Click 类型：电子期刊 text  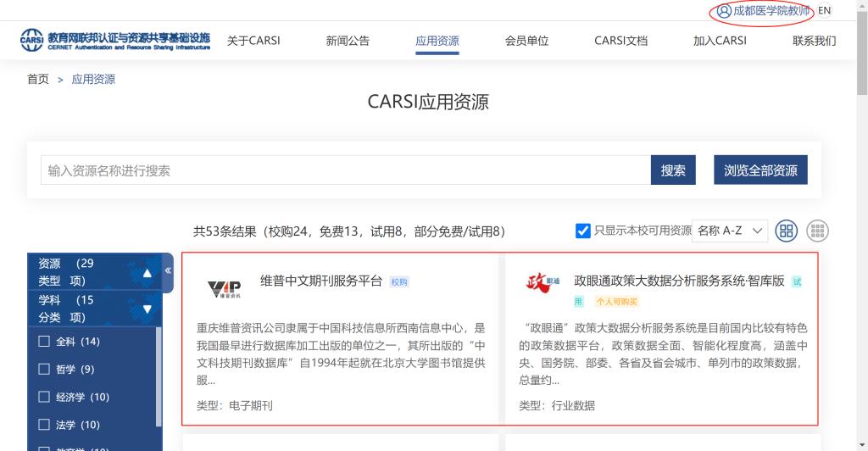[235, 405]
